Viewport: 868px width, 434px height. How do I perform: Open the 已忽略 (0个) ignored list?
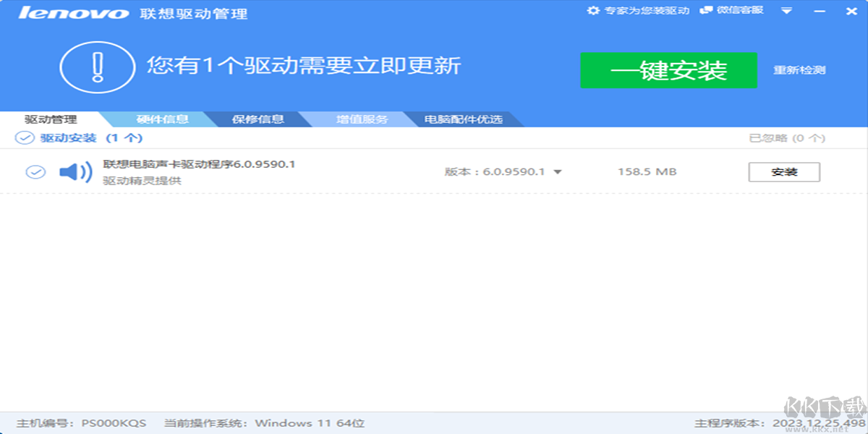(x=787, y=137)
